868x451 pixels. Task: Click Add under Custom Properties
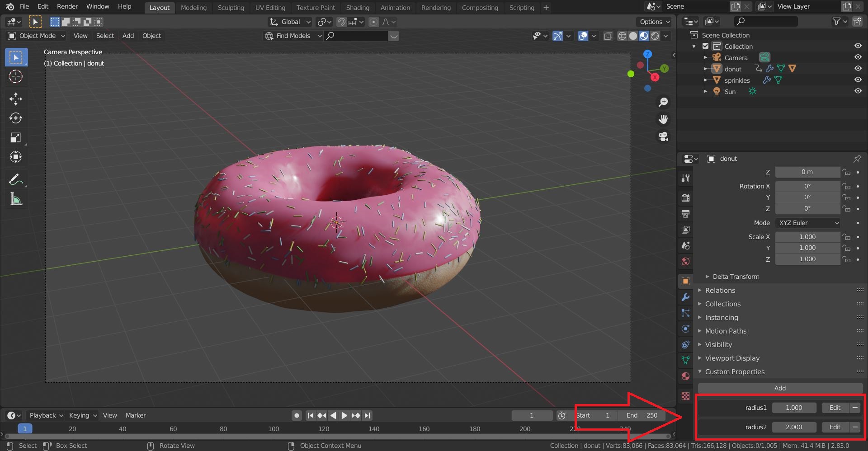779,388
